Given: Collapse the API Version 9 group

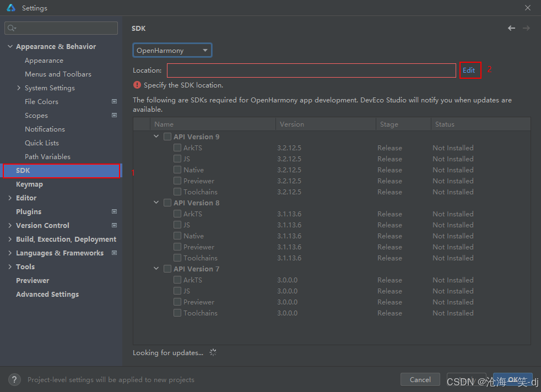Looking at the screenshot, I should 156,136.
